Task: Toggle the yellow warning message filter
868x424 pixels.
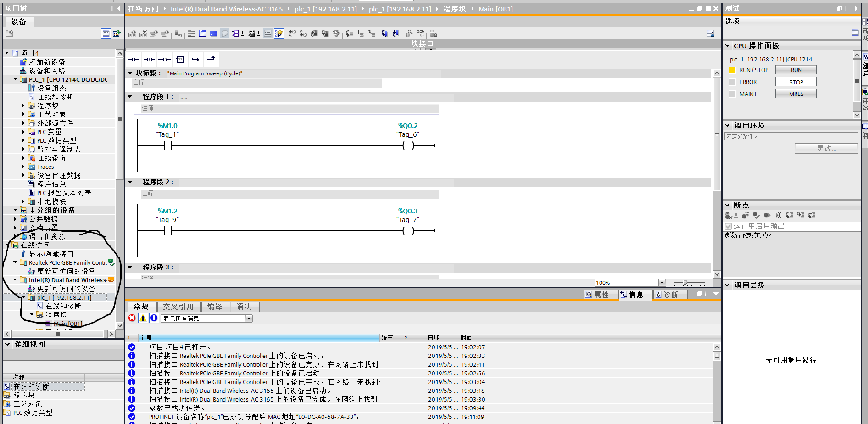Action: click(143, 318)
